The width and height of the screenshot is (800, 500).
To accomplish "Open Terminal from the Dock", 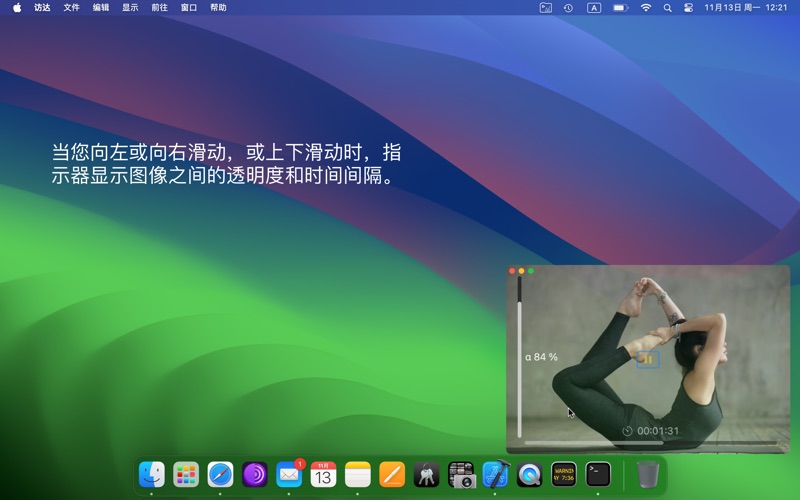I will point(598,474).
